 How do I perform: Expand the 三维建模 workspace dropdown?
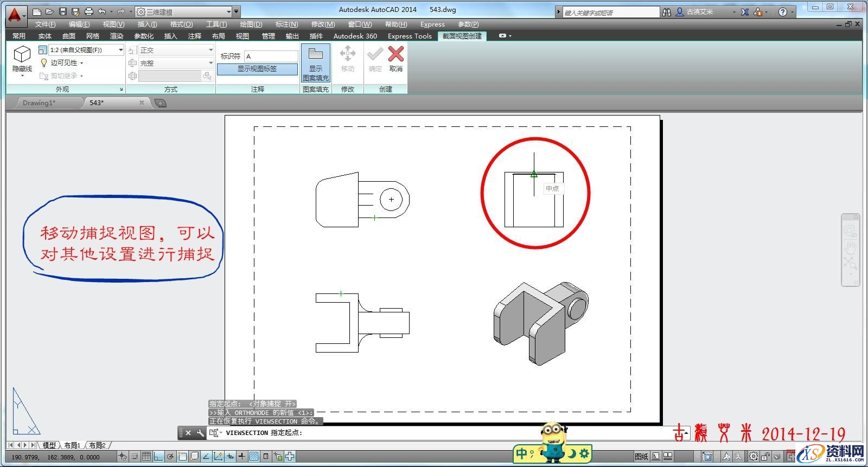228,11
